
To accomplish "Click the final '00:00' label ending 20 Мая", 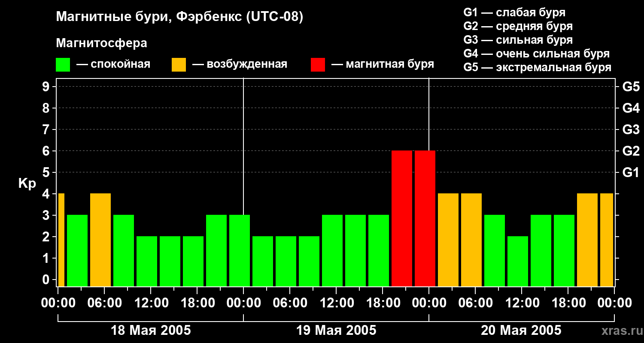I will [614, 303].
